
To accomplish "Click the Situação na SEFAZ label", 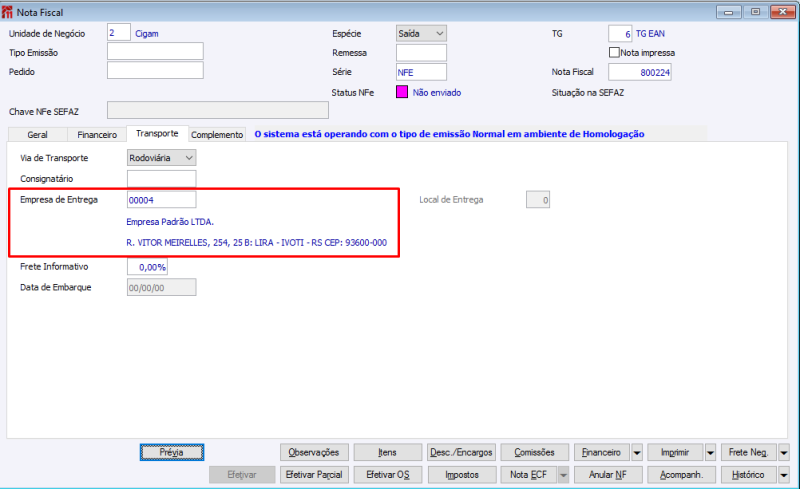I will pyautogui.click(x=587, y=93).
